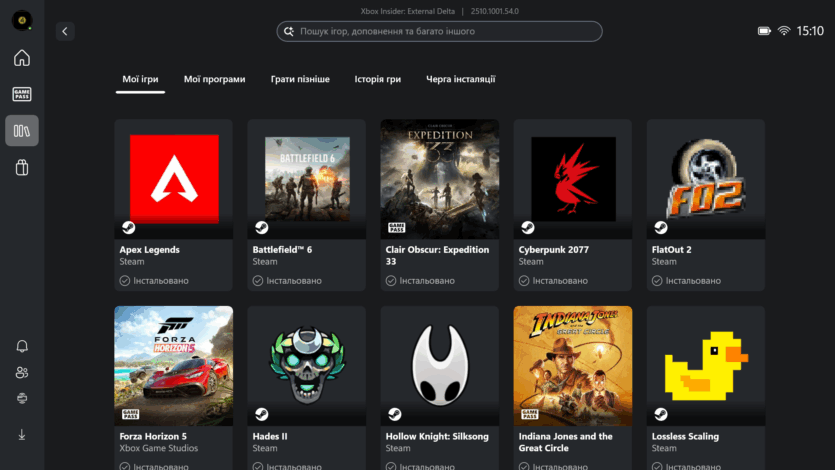Select the Hollow Knight: Silksong tile
The height and width of the screenshot is (470, 835).
pos(439,366)
